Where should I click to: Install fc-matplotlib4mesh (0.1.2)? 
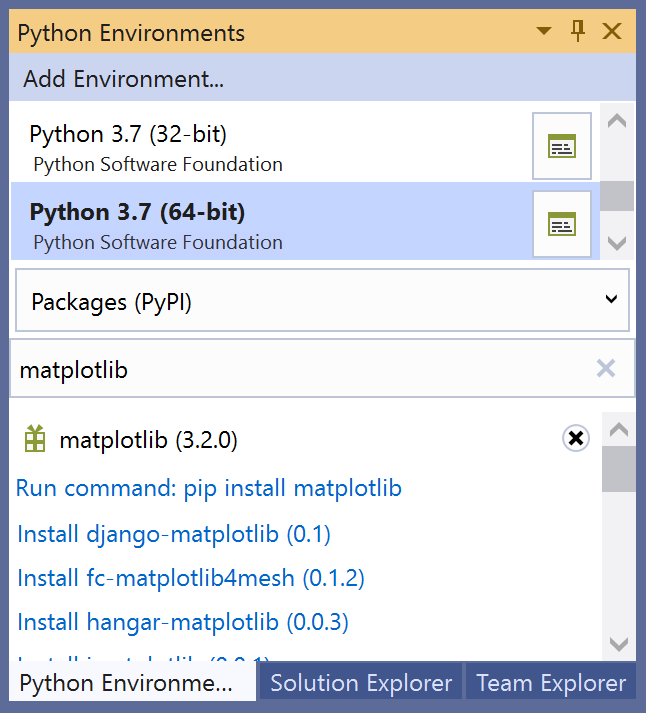(x=191, y=578)
